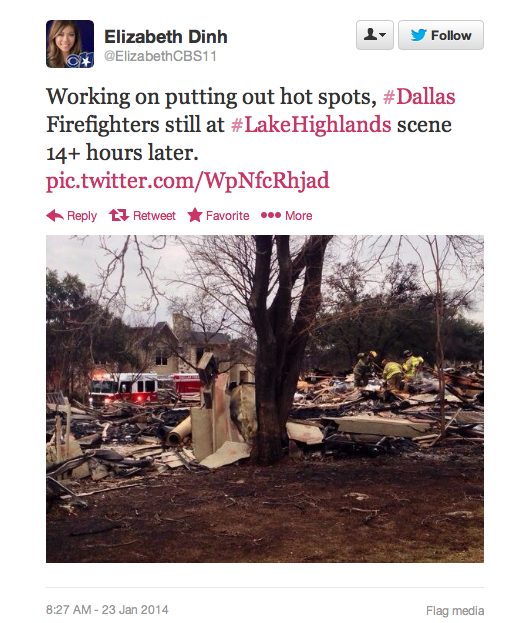Open the #Dallas hashtag
This screenshot has height=623, width=527.
coord(419,97)
